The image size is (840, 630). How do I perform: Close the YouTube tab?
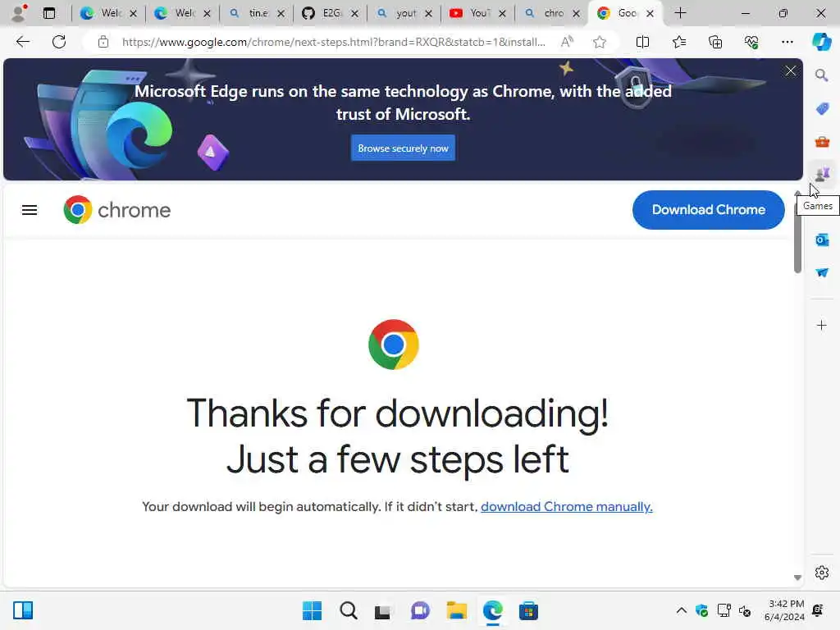pyautogui.click(x=502, y=13)
